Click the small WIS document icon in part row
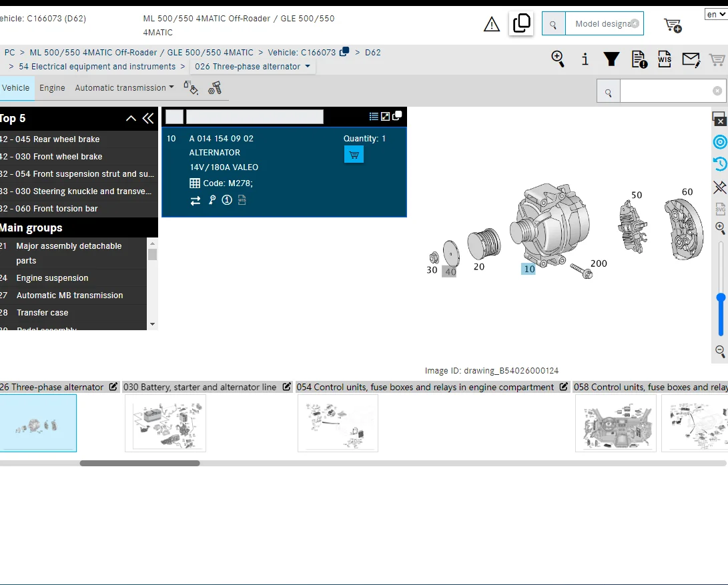This screenshot has height=585, width=728. coord(242,200)
